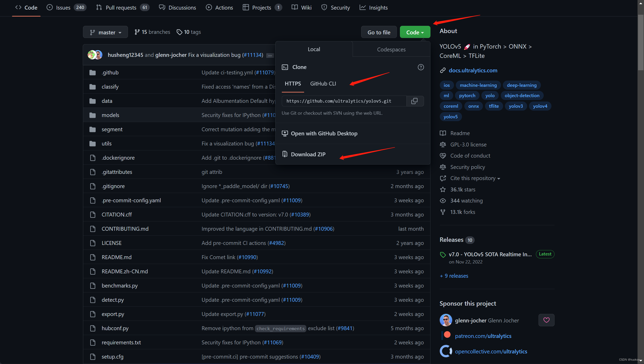Expand the commit message ellipsis button

pos(270,55)
